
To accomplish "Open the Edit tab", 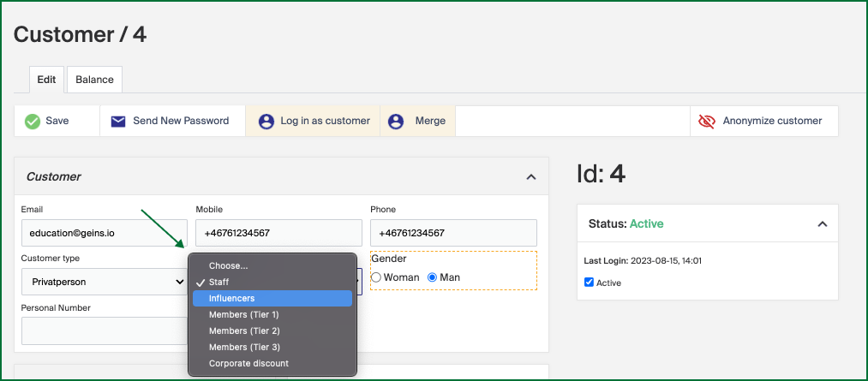I will click(x=46, y=80).
